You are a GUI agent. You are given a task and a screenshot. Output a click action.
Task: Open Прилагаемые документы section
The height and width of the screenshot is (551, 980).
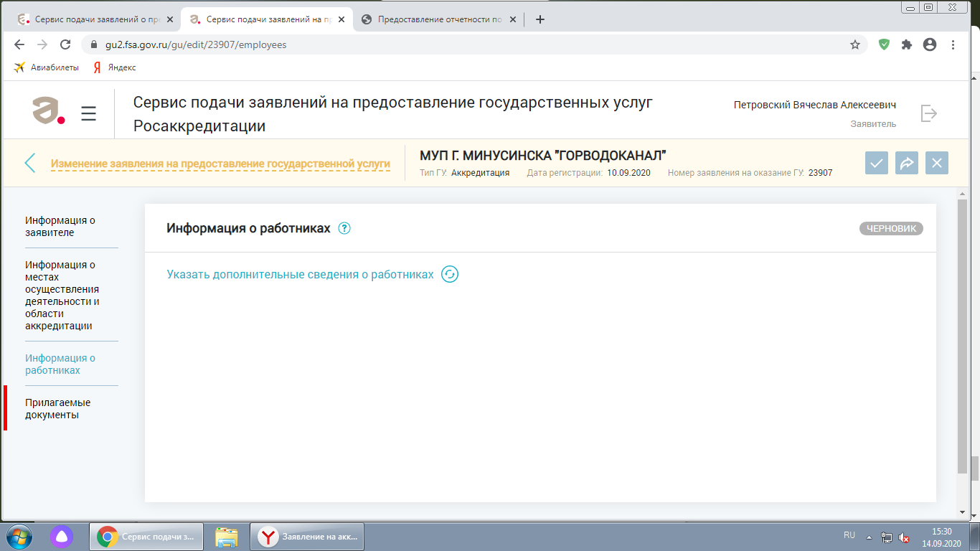[58, 409]
